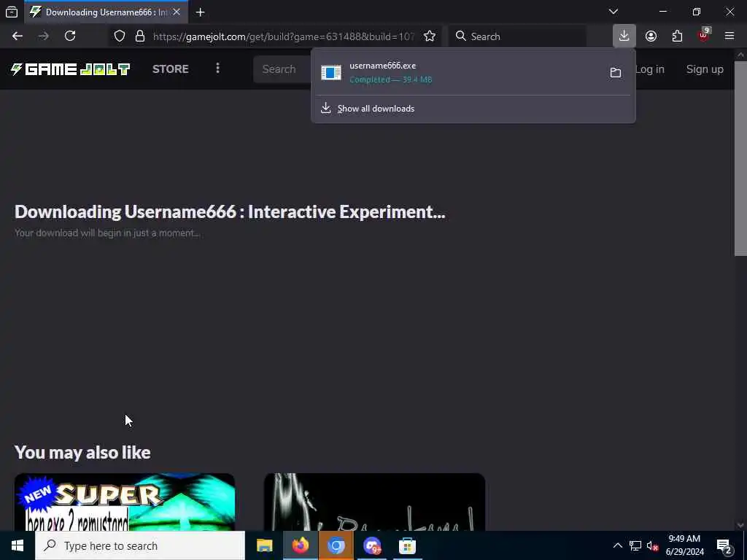This screenshot has width=747, height=560.
Task: Toggle the downloads panel button
Action: pos(624,36)
